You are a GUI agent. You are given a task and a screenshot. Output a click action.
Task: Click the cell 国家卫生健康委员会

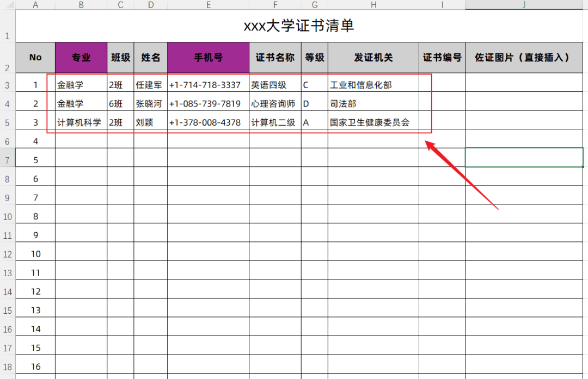[370, 122]
